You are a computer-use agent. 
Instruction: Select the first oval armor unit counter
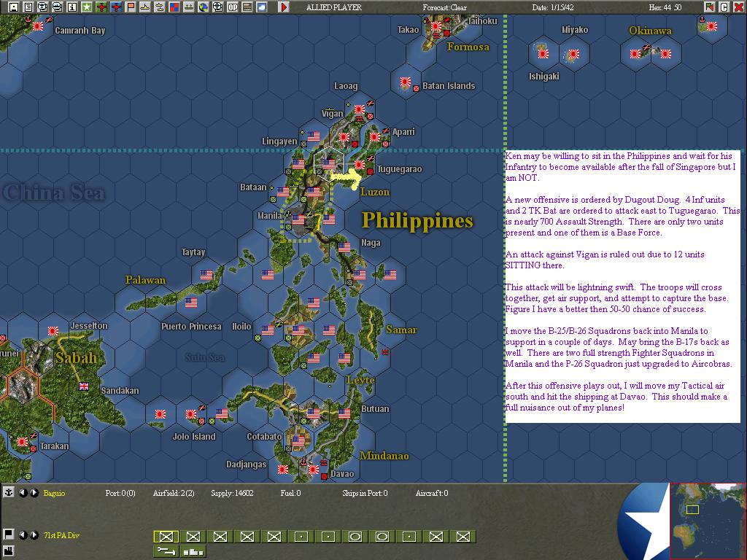click(355, 537)
